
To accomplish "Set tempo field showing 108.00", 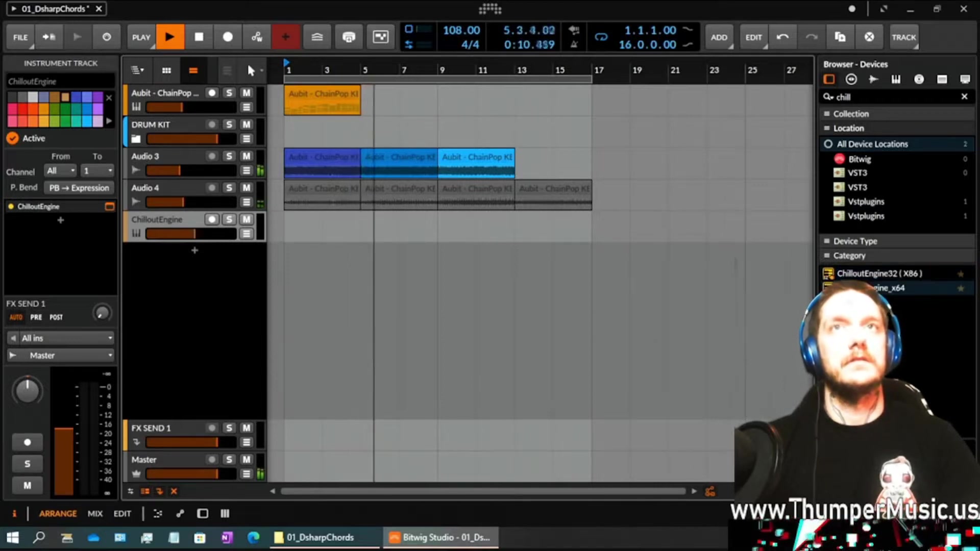I will tap(461, 30).
